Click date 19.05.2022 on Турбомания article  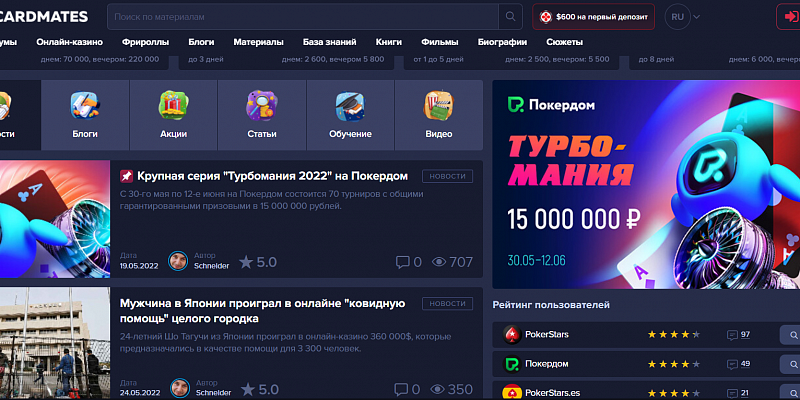[139, 266]
